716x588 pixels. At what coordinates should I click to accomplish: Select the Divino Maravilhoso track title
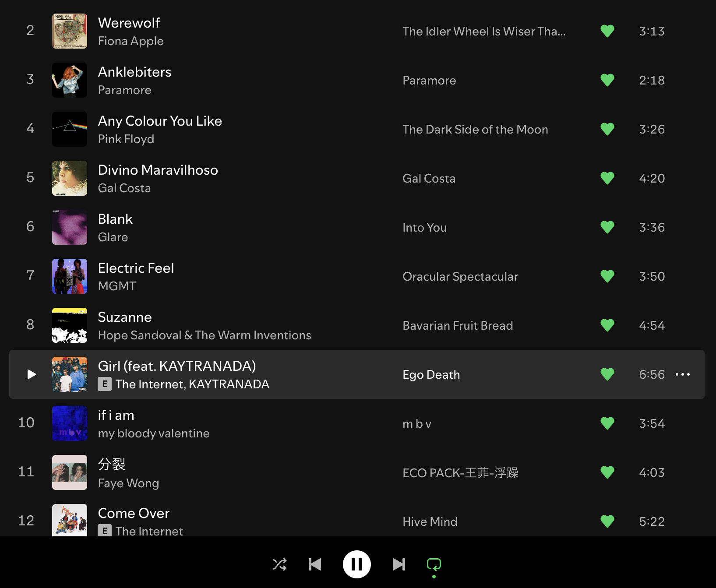[x=158, y=170]
